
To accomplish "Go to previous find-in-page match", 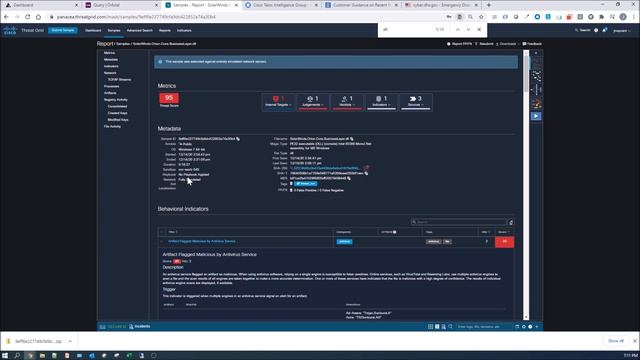I will [458, 29].
